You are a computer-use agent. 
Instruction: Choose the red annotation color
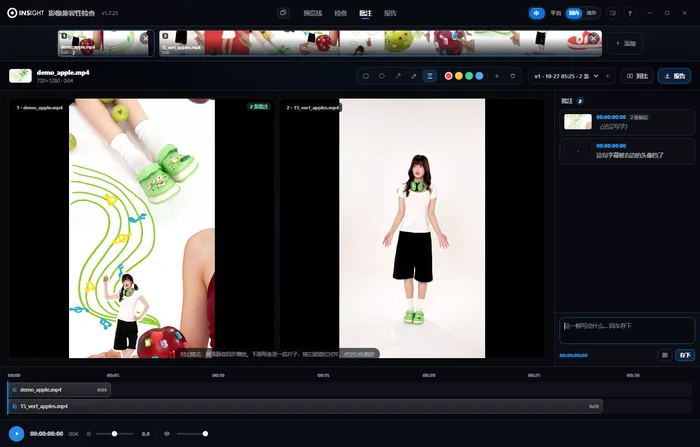(x=449, y=76)
